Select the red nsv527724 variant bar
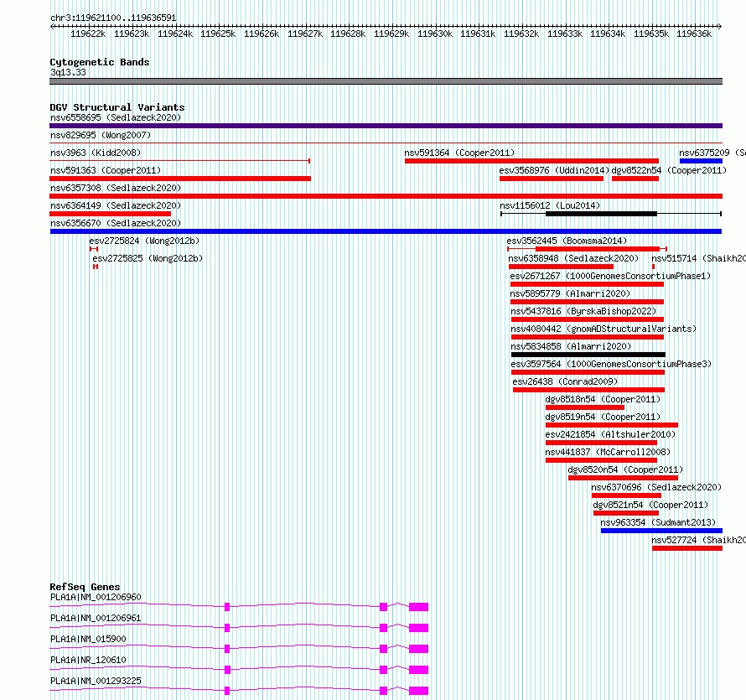 point(687,548)
